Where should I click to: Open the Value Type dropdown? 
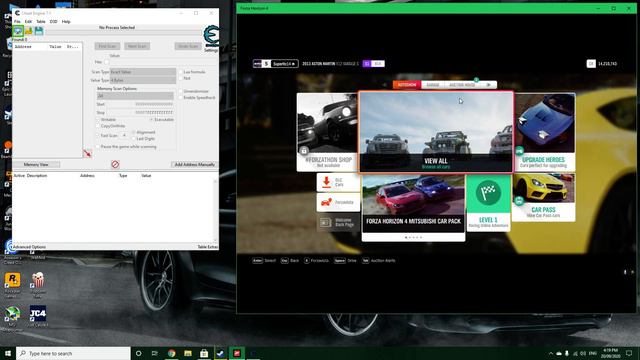tap(143, 80)
